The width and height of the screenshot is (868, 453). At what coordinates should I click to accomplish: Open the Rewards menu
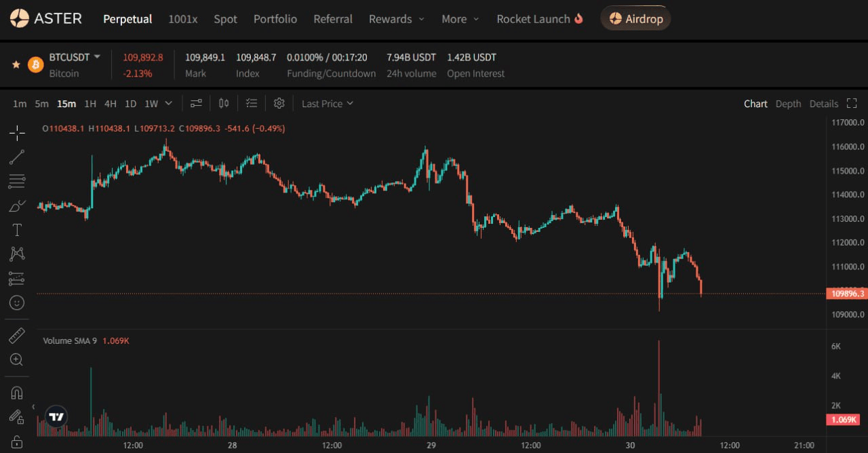396,19
